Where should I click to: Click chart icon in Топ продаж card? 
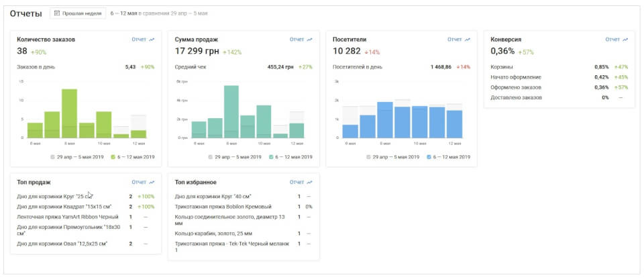152,182
